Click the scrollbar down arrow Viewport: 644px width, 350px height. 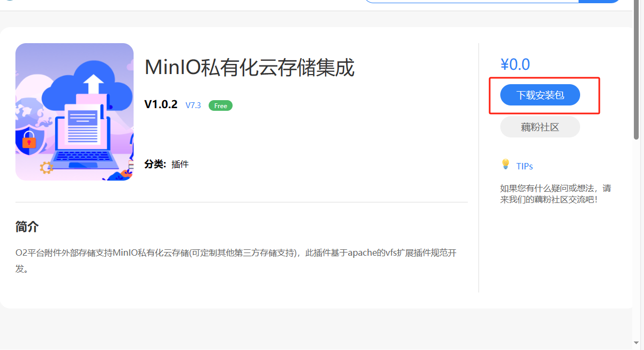coord(637,343)
